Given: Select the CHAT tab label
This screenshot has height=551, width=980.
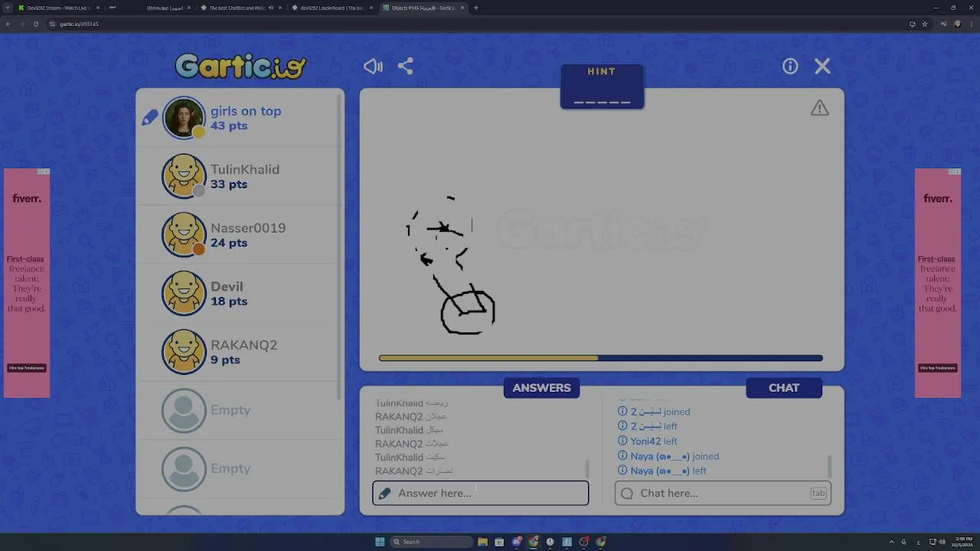Looking at the screenshot, I should [784, 388].
